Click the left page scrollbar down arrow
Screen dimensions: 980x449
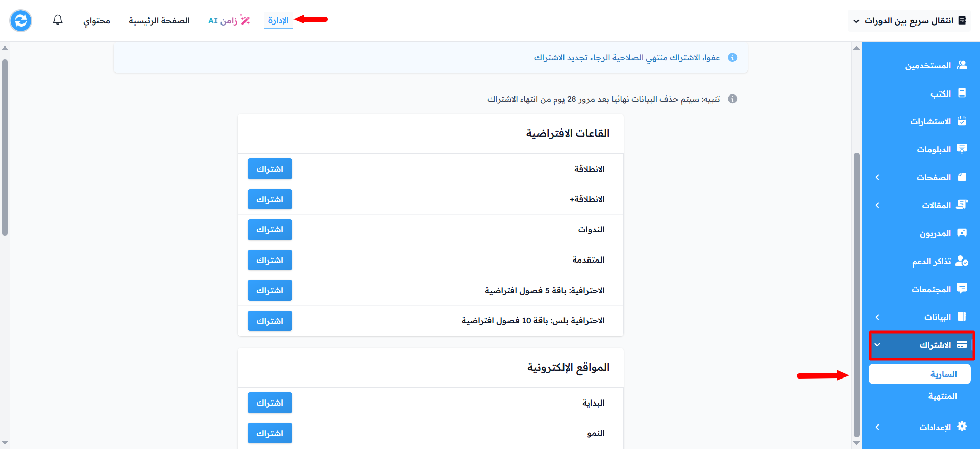pos(5,443)
